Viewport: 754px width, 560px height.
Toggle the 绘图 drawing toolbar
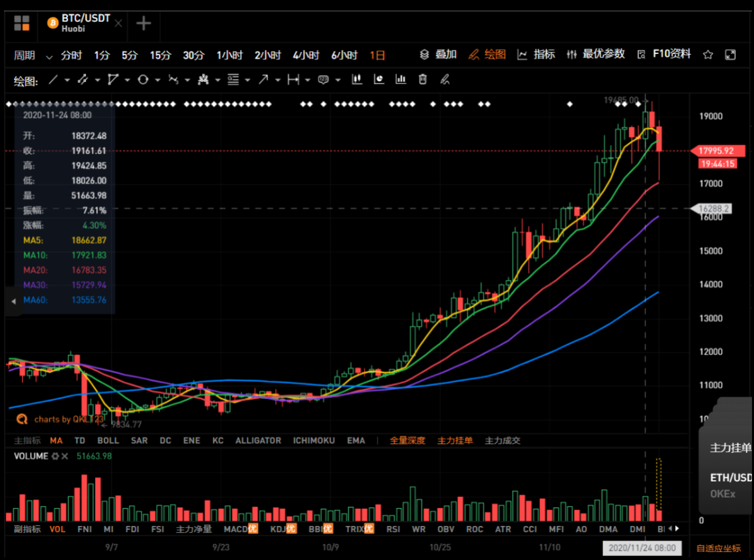point(487,55)
